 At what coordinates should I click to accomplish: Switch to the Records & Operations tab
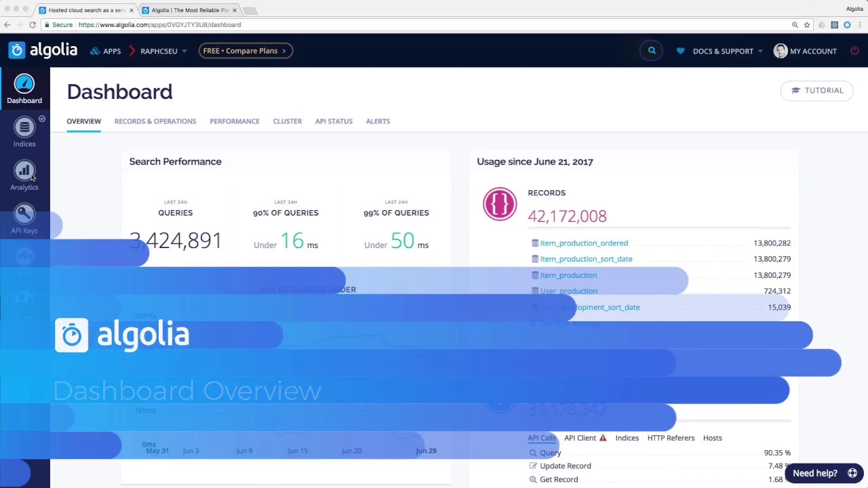155,121
